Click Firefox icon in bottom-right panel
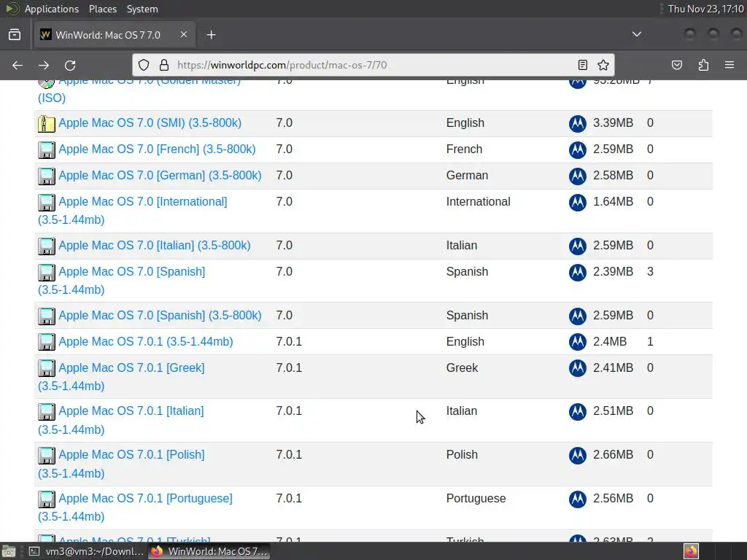Viewport: 747px width, 560px height. tap(691, 551)
